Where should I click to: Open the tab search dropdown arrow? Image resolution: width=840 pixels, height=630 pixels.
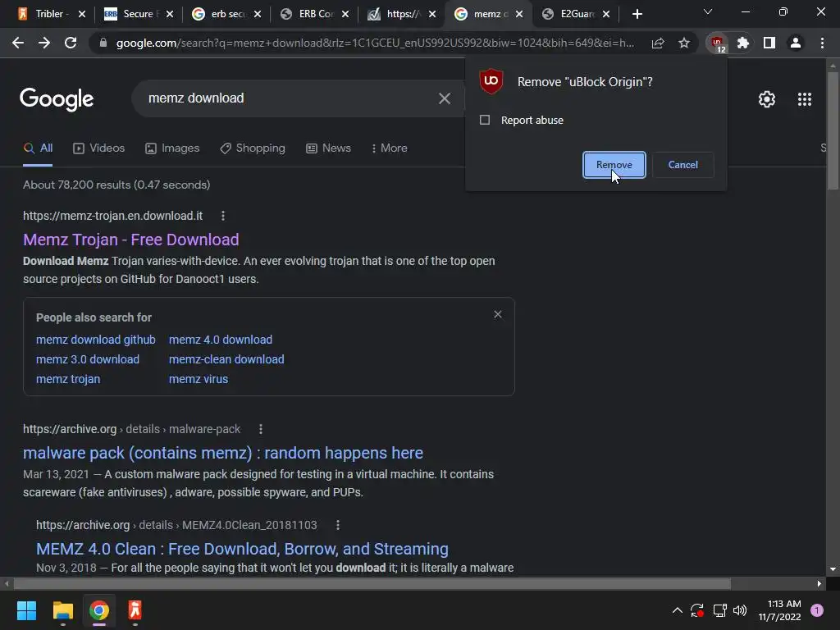(708, 11)
